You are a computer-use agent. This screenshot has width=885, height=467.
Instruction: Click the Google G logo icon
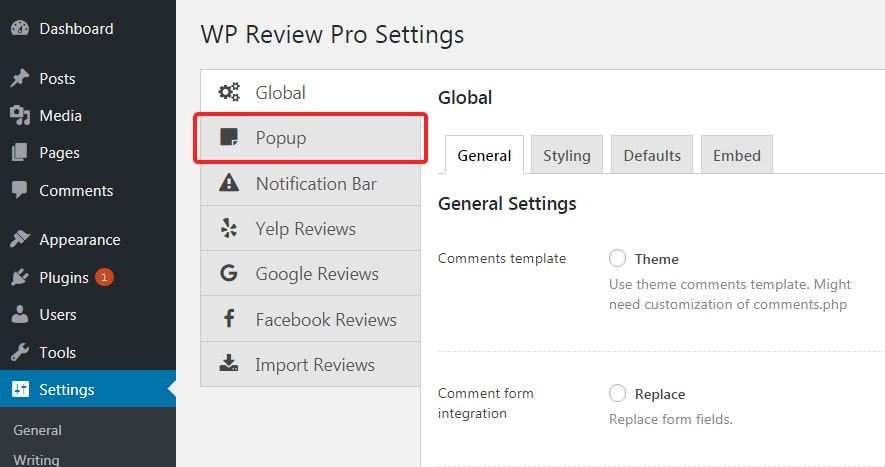point(229,273)
